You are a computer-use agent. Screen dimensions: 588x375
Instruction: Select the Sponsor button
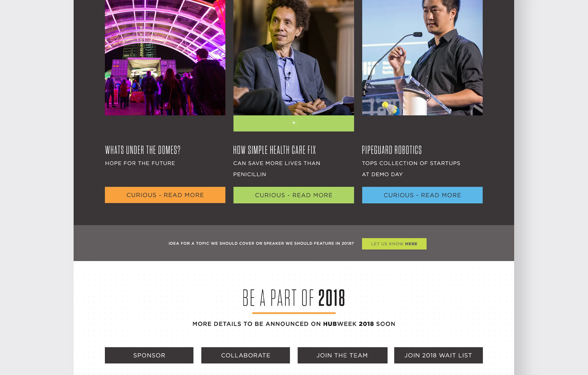tap(149, 355)
